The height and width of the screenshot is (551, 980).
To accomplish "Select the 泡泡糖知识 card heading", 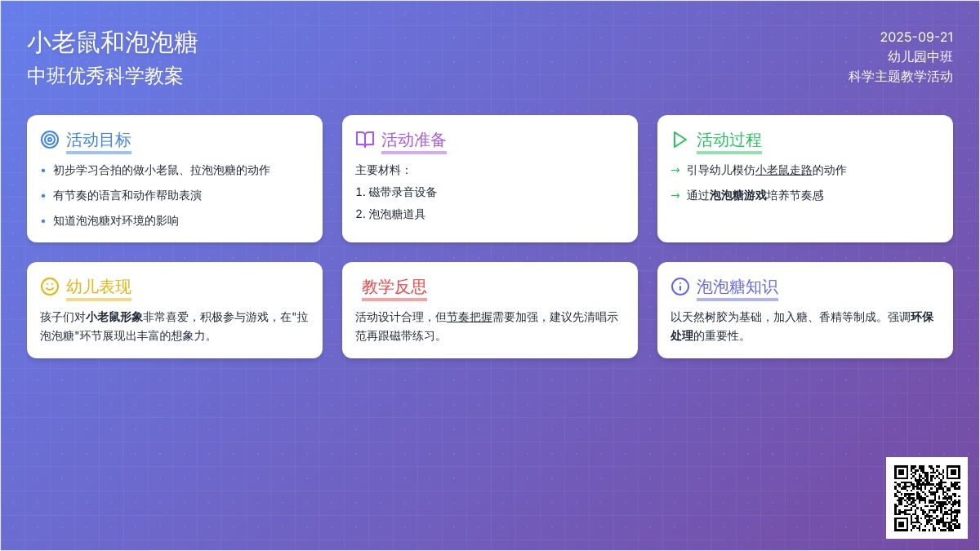I will pos(737,287).
